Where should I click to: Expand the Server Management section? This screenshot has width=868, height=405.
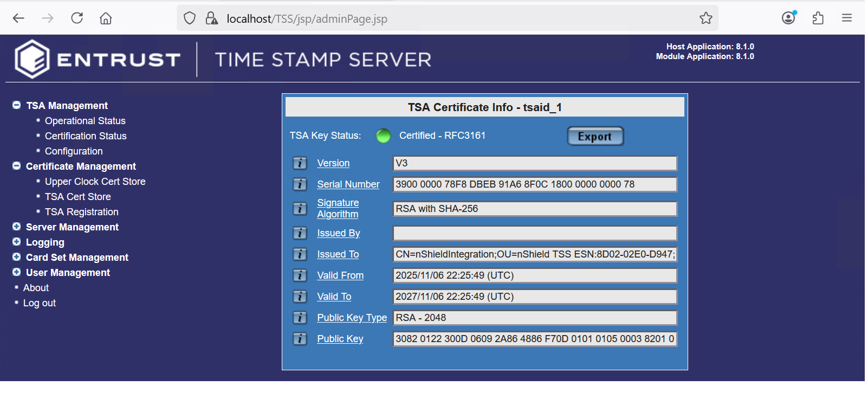point(17,227)
